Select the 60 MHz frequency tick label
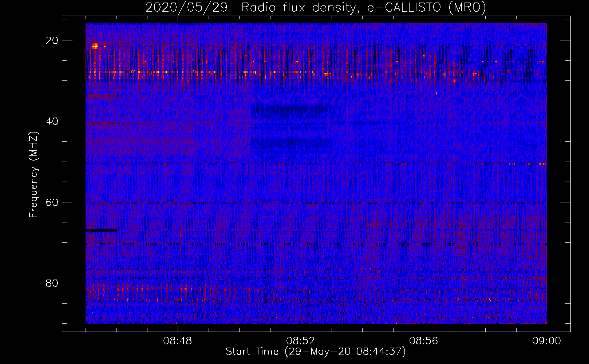 [52, 202]
